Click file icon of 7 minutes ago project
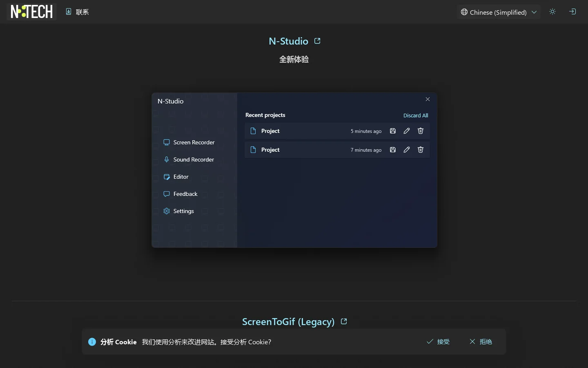 (x=253, y=150)
